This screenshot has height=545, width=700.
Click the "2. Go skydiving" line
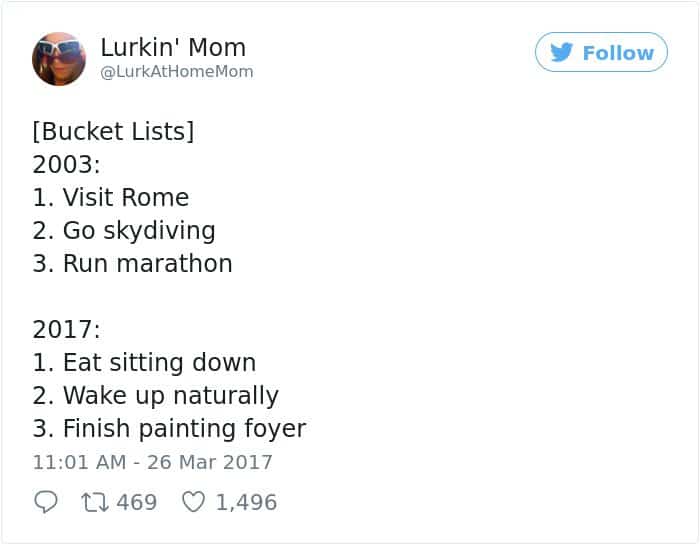(124, 230)
